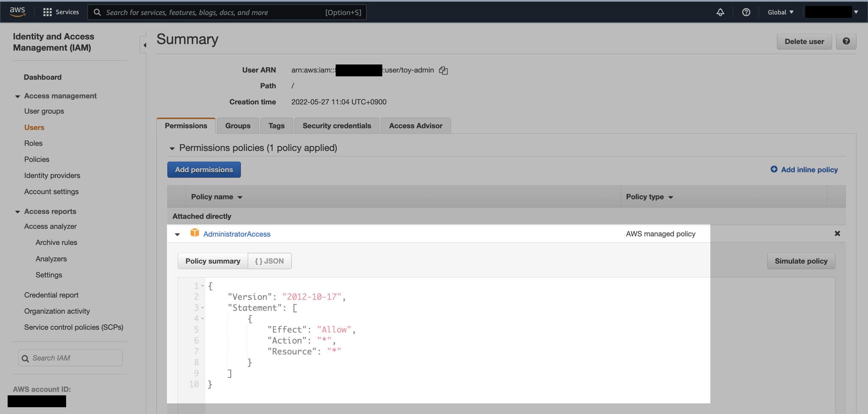Open the Access Advisor tab
Screen dimensions: 868x414
[415, 126]
